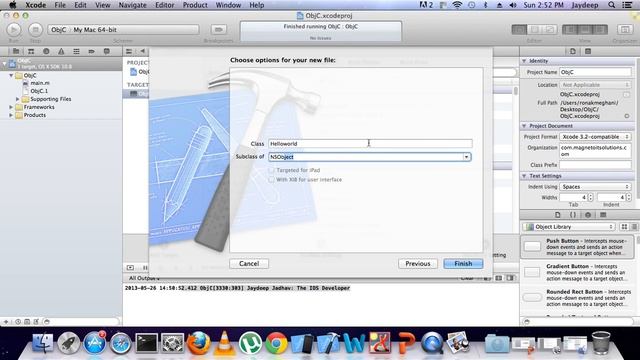Collapse the Text Settings section
Image resolution: width=640 pixels, height=360 pixels.
pyautogui.click(x=524, y=176)
